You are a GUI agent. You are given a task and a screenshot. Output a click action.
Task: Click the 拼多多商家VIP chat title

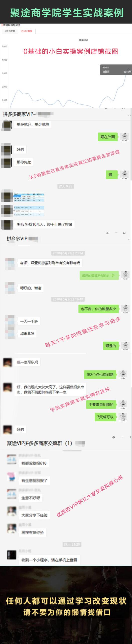(19, 114)
